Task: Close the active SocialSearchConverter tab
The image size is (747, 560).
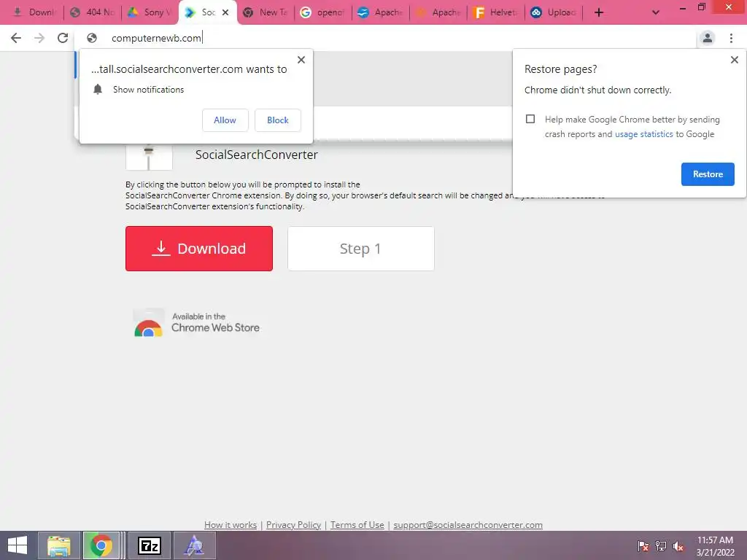Action: coord(225,12)
